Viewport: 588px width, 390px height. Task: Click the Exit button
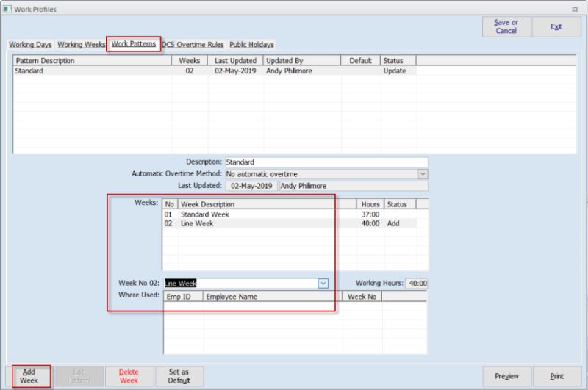click(x=556, y=26)
